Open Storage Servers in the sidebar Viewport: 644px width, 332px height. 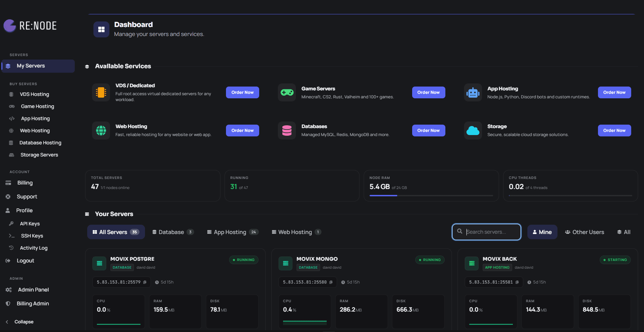[39, 155]
